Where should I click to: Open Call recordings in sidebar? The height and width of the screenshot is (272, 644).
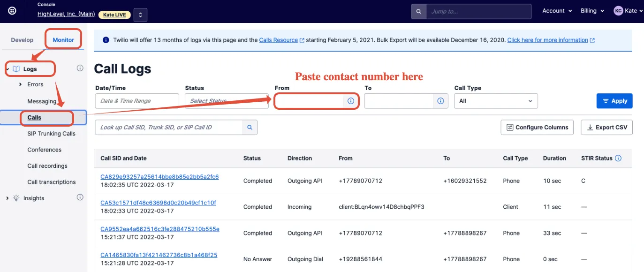47,166
